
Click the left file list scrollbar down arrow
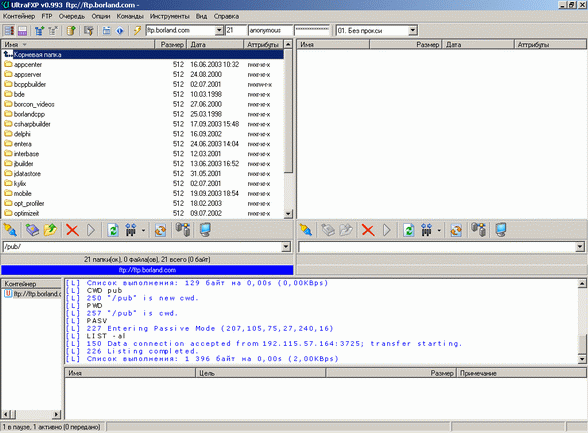tap(288, 214)
